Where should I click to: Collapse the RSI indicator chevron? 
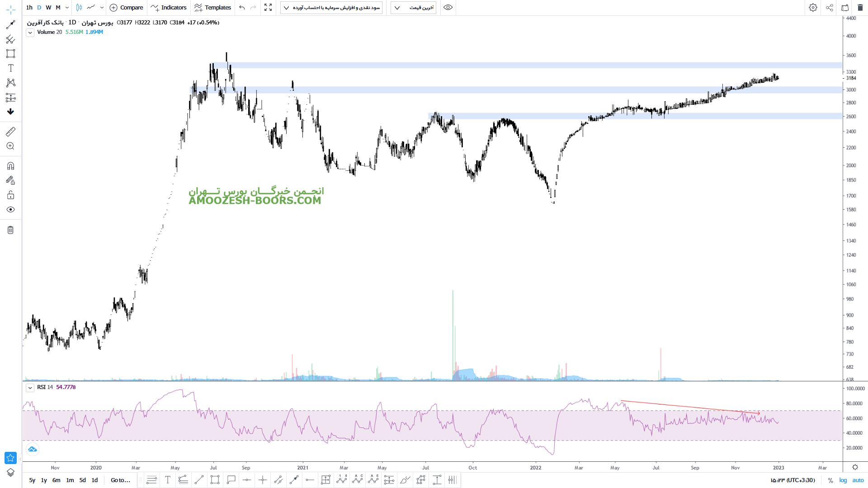click(30, 388)
